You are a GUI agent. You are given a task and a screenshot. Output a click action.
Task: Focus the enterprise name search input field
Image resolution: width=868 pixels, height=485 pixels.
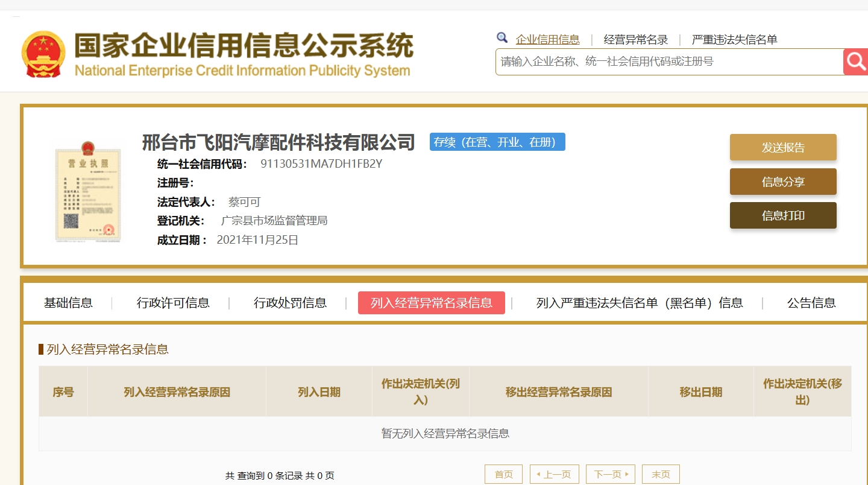point(669,62)
